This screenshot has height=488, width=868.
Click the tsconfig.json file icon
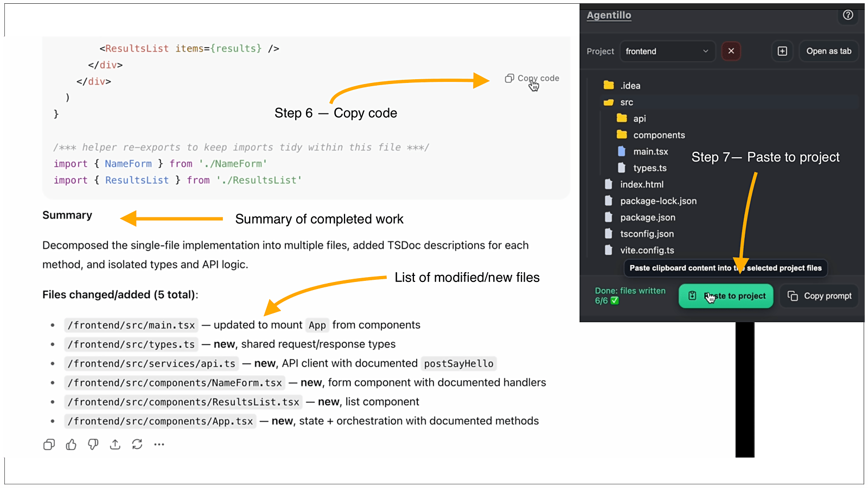pyautogui.click(x=609, y=234)
